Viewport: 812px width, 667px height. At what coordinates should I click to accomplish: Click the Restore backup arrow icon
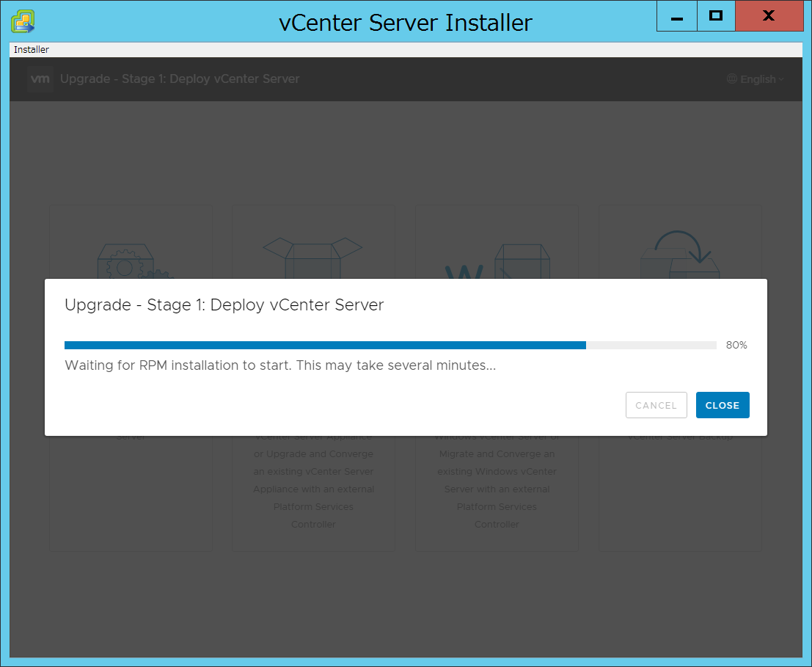(x=680, y=255)
